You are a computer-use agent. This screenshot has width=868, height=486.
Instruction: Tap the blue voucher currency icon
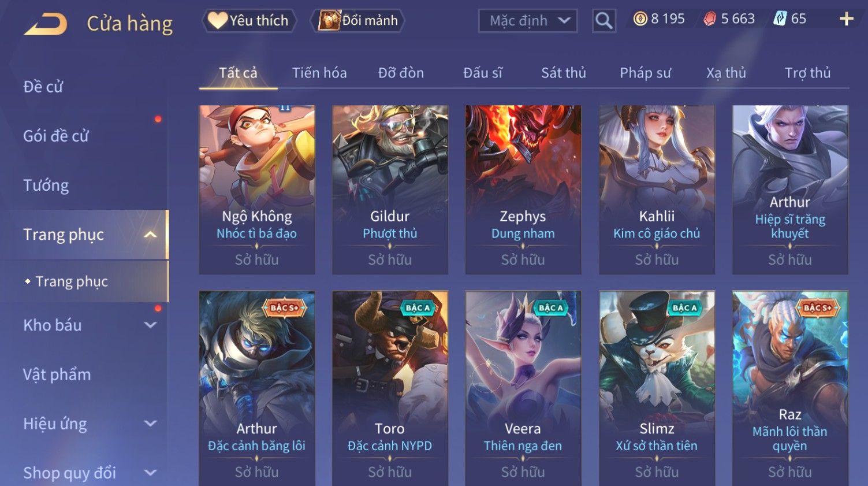click(x=780, y=18)
